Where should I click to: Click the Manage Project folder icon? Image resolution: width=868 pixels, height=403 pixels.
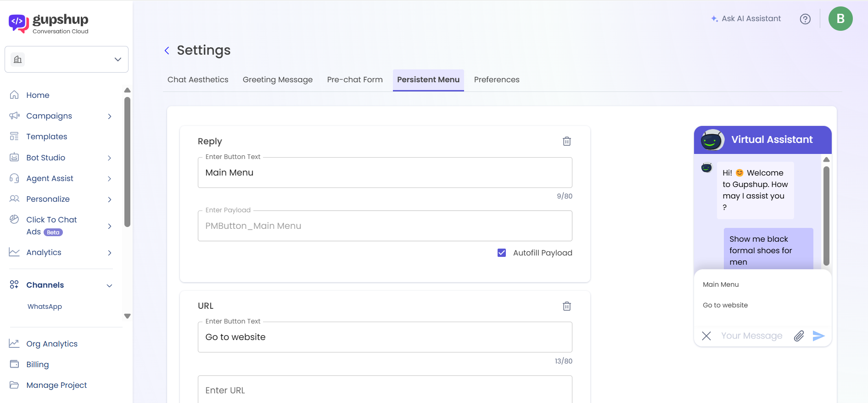tap(14, 385)
